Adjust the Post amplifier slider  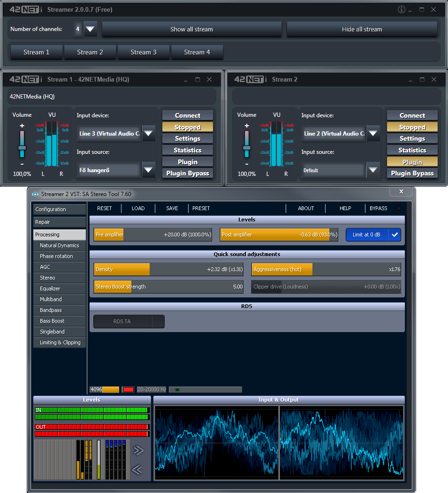[x=279, y=235]
